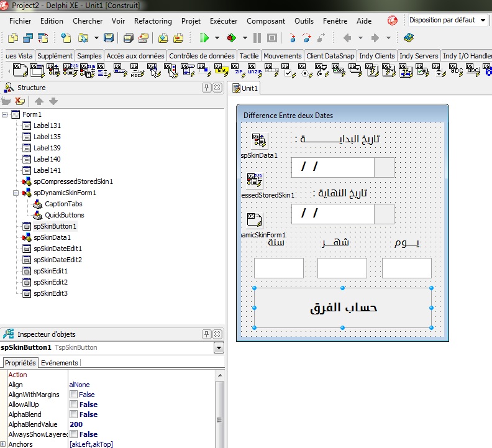Toggle AlphaBlend checkbox
This screenshot has height=448, width=492.
click(73, 414)
